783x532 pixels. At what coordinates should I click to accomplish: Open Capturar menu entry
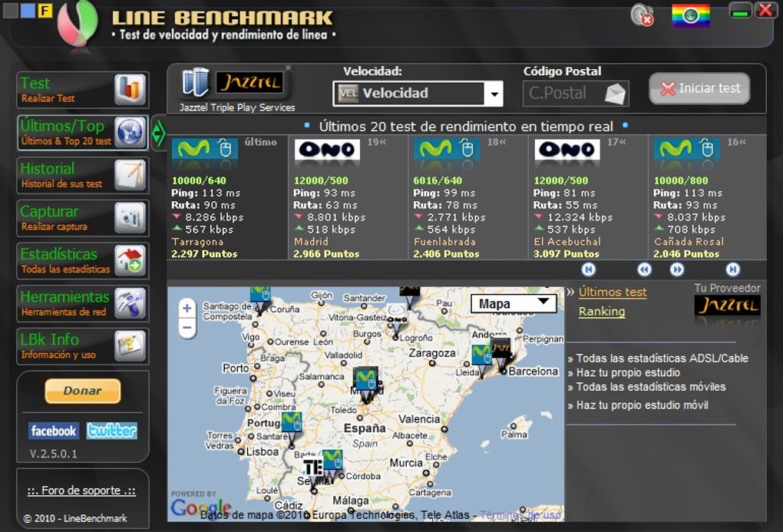(x=82, y=218)
